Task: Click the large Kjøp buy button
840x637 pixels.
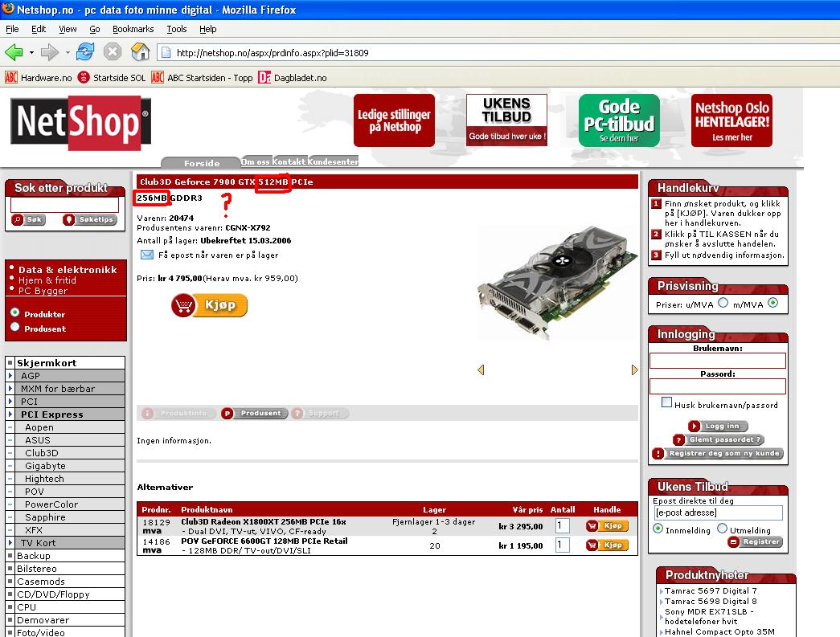Action: pos(210,305)
